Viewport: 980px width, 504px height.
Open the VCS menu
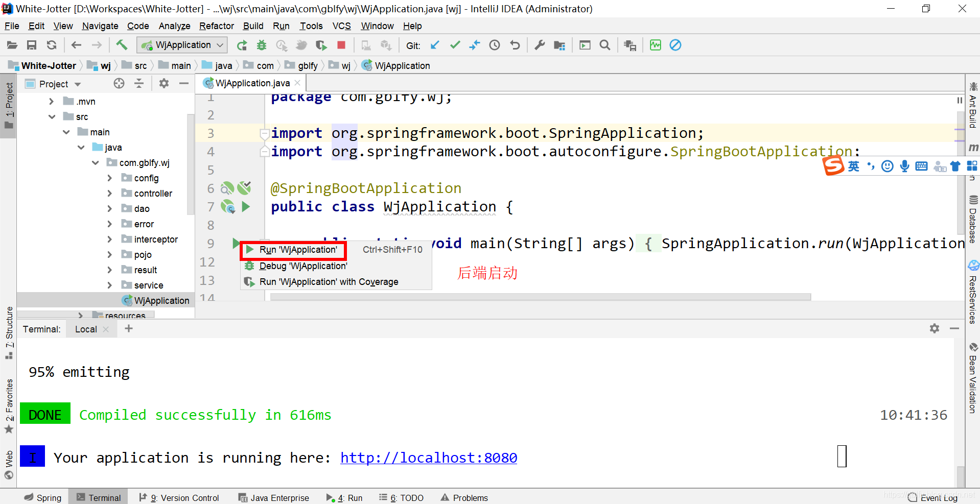pyautogui.click(x=341, y=26)
